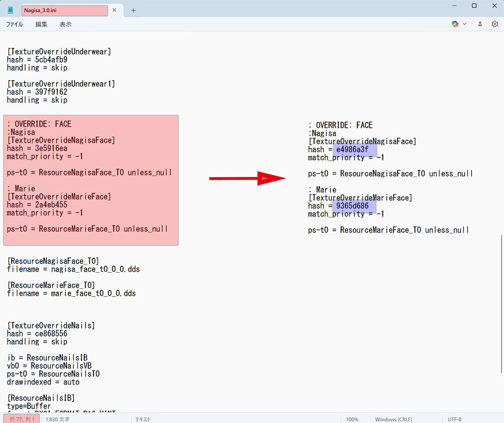Click the 'hash = 397f9162' line
504x423 pixels.
(37, 92)
